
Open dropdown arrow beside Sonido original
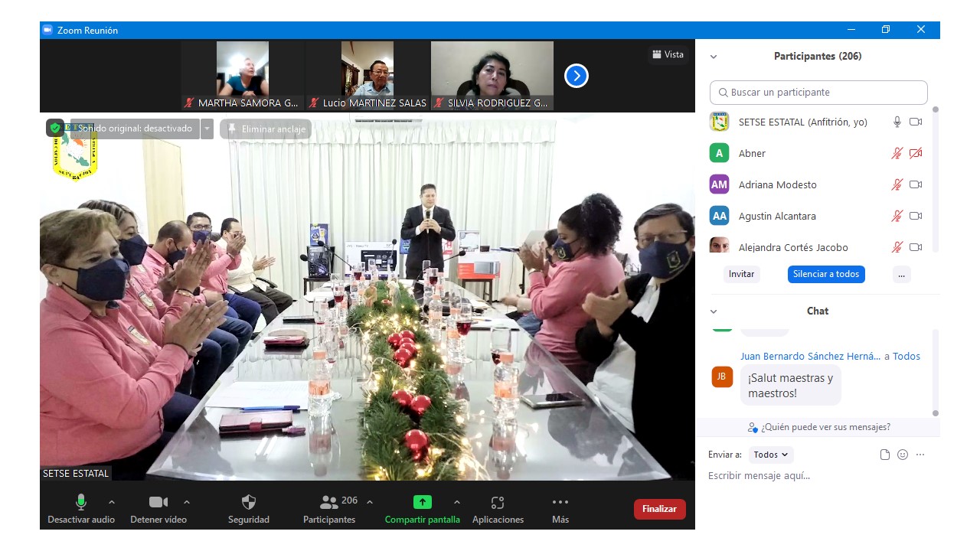coord(207,129)
